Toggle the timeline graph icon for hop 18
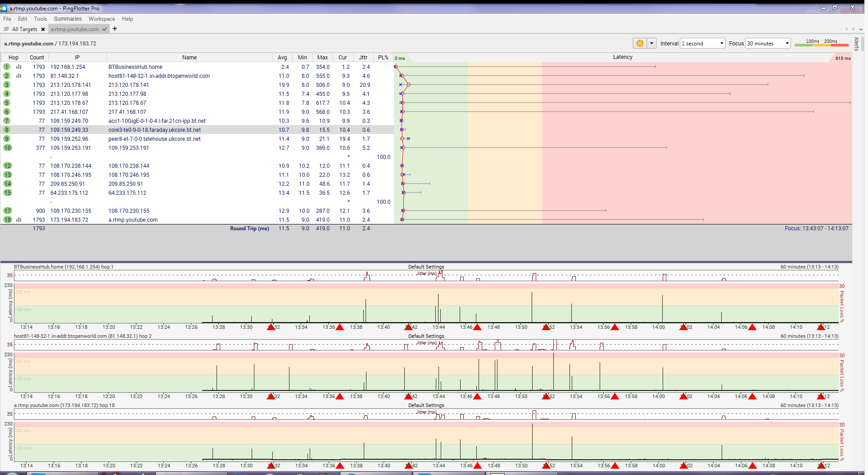 pyautogui.click(x=19, y=220)
